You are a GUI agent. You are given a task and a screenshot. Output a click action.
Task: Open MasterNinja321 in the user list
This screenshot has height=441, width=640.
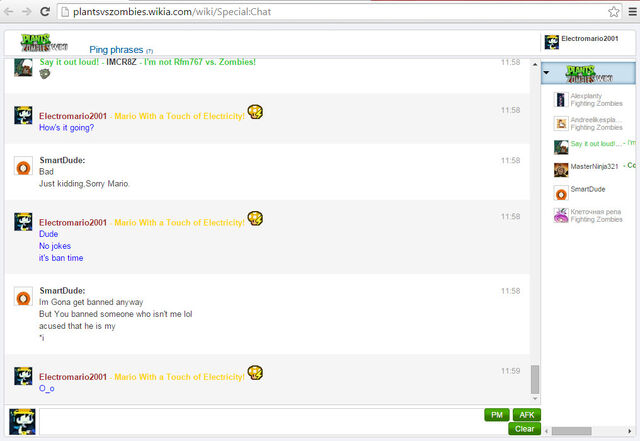tap(594, 169)
